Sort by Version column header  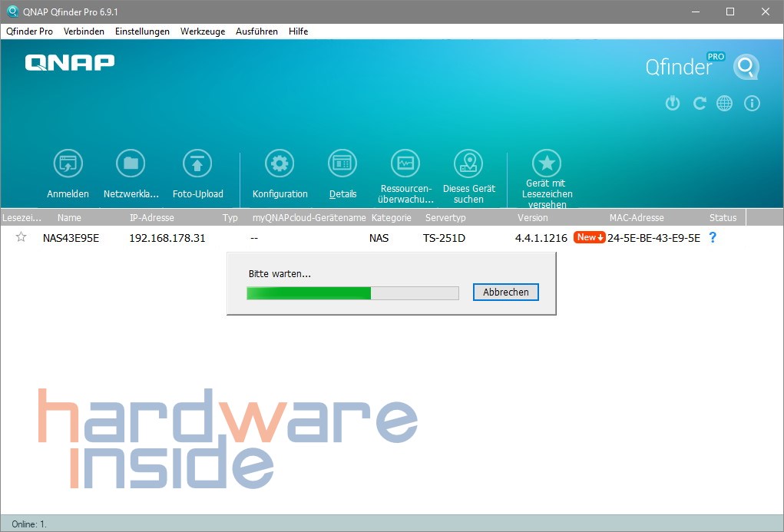[532, 218]
